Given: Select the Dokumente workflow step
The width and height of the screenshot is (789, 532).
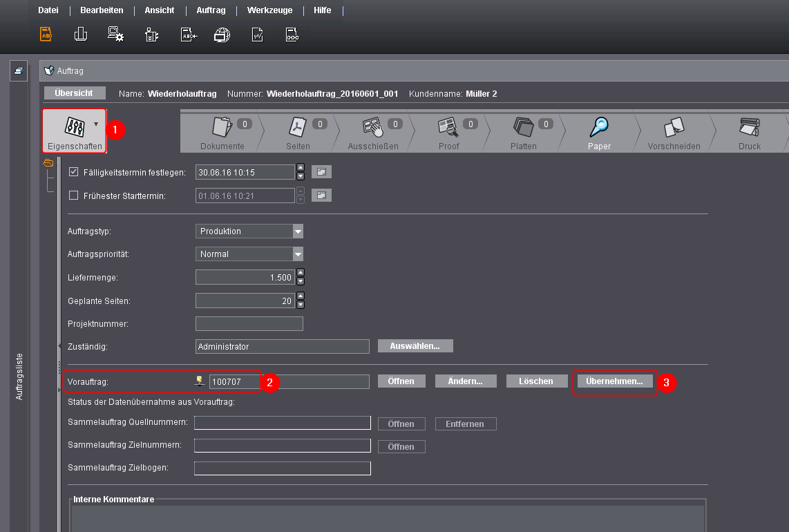Looking at the screenshot, I should pos(222,133).
